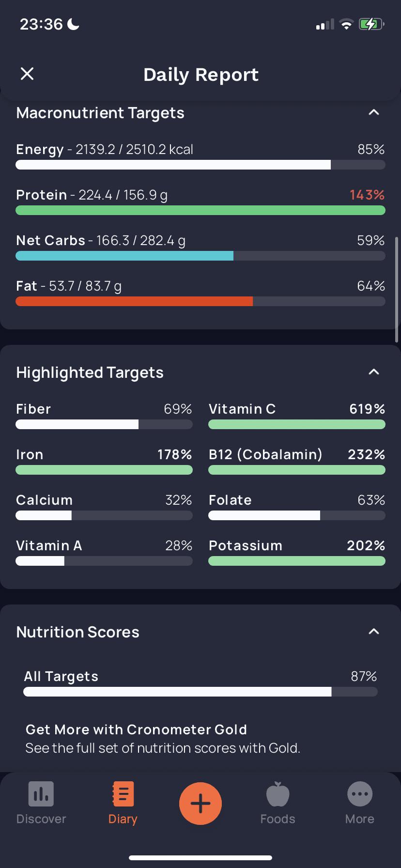
Task: Tap the red 143% protein value
Action: tap(367, 195)
